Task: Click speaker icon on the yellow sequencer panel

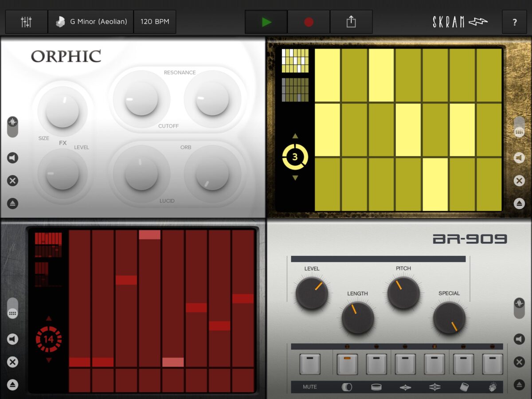Action: (x=519, y=158)
